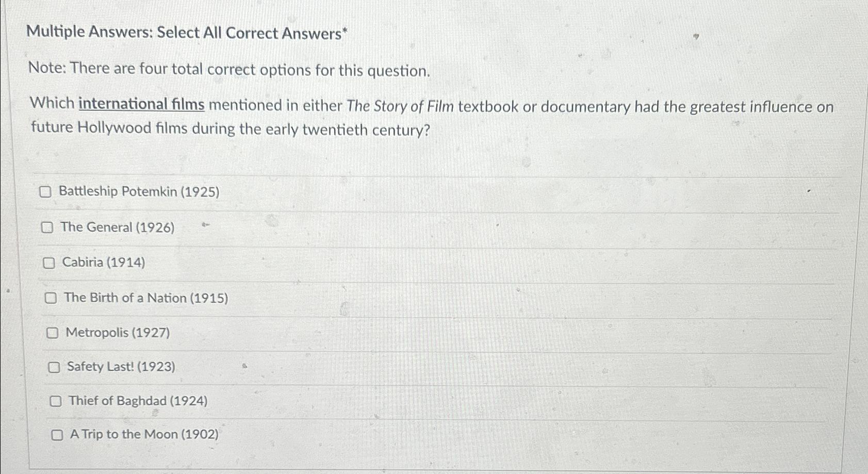Select the The General answer label

pyautogui.click(x=117, y=227)
